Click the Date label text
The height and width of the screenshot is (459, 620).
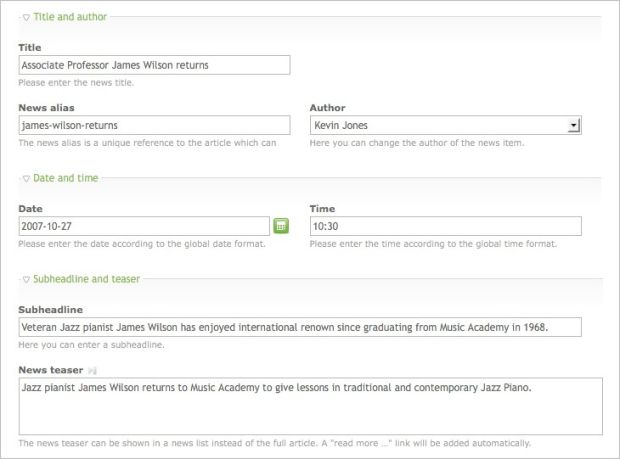30,208
